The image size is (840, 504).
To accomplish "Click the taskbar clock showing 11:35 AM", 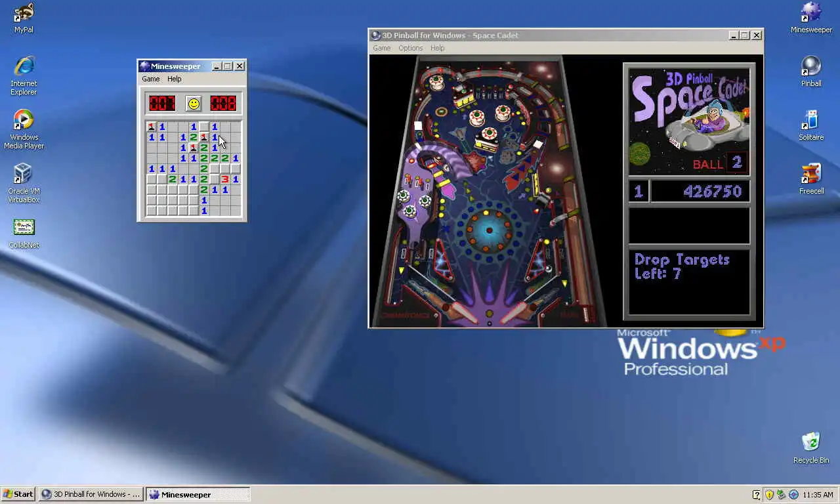I will (x=818, y=495).
